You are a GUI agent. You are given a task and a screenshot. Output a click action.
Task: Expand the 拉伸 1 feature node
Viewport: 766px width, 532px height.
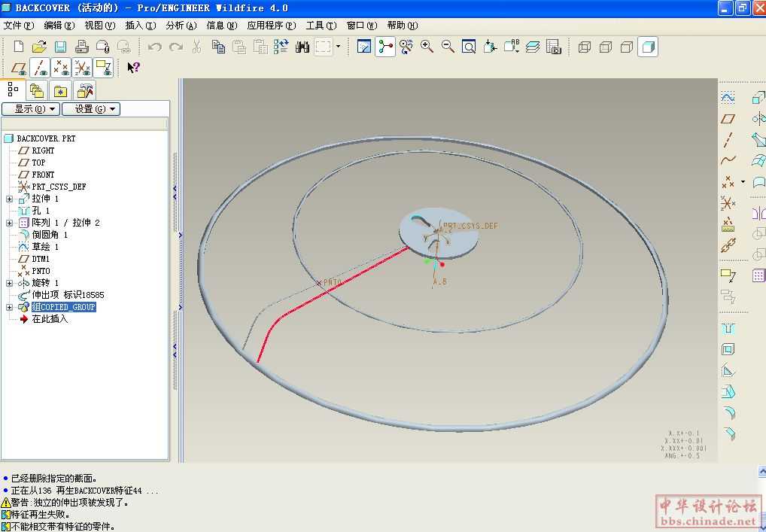click(9, 199)
